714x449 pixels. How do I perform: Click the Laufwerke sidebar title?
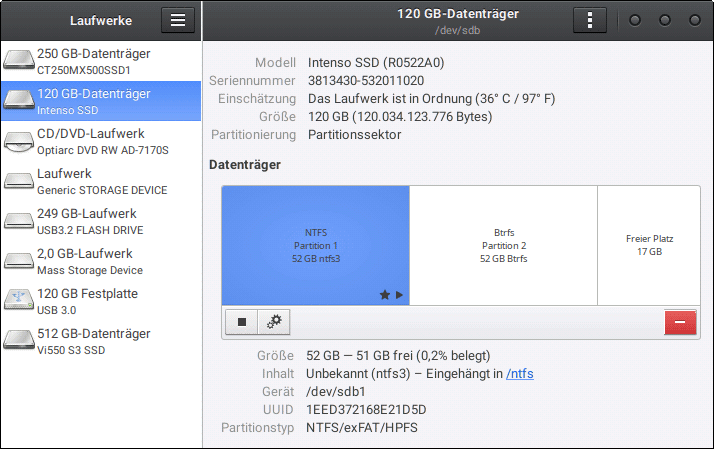pyautogui.click(x=101, y=20)
